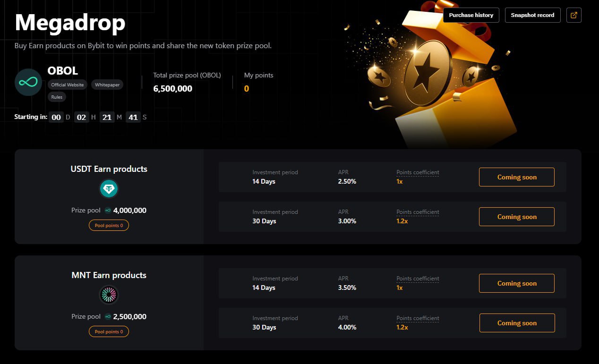Open the OBOL Whitepaper link

[107, 85]
